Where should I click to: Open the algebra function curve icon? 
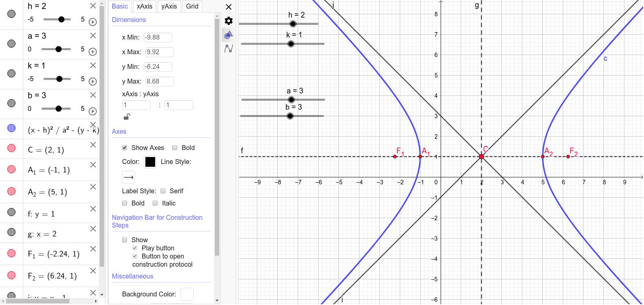click(x=229, y=49)
